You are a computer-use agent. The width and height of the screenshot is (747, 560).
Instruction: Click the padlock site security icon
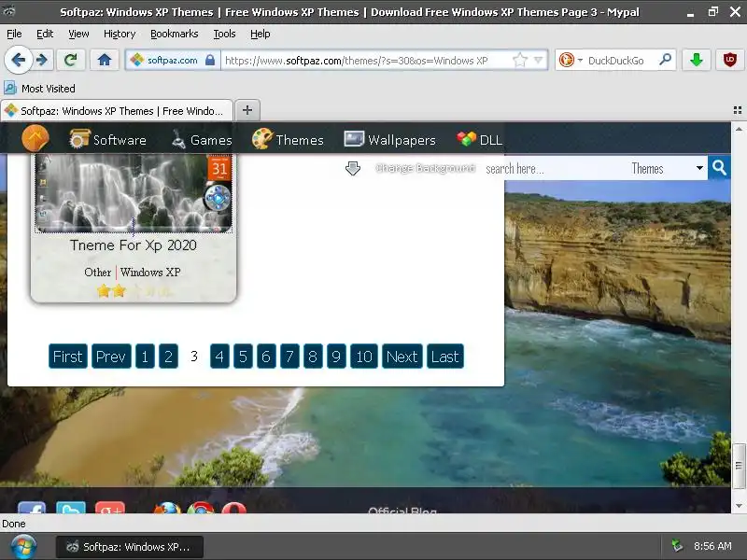209,61
